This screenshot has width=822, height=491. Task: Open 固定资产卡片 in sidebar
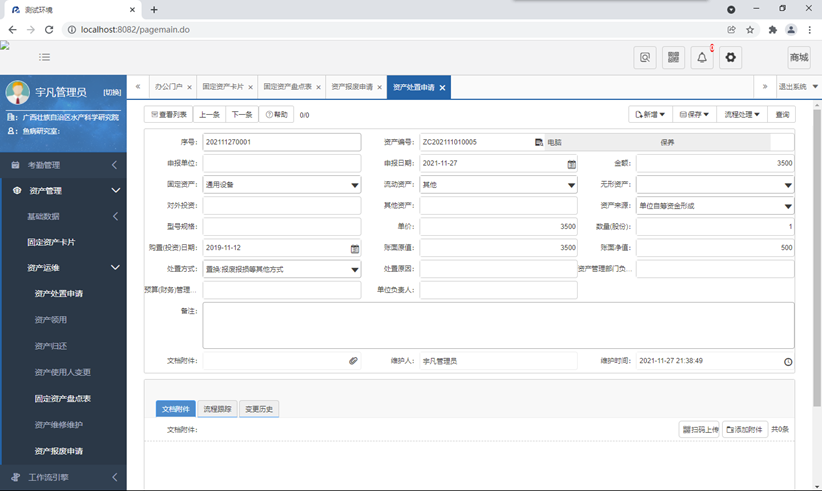pos(51,242)
